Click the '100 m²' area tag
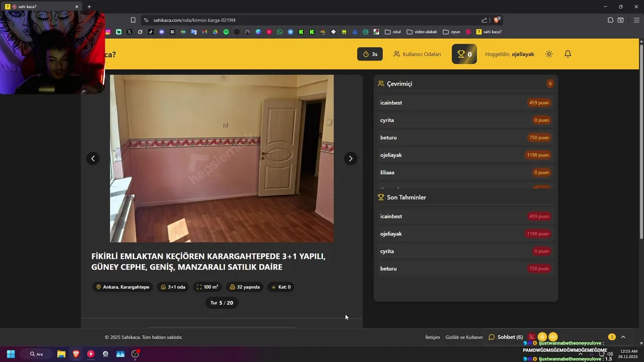 pyautogui.click(x=207, y=287)
